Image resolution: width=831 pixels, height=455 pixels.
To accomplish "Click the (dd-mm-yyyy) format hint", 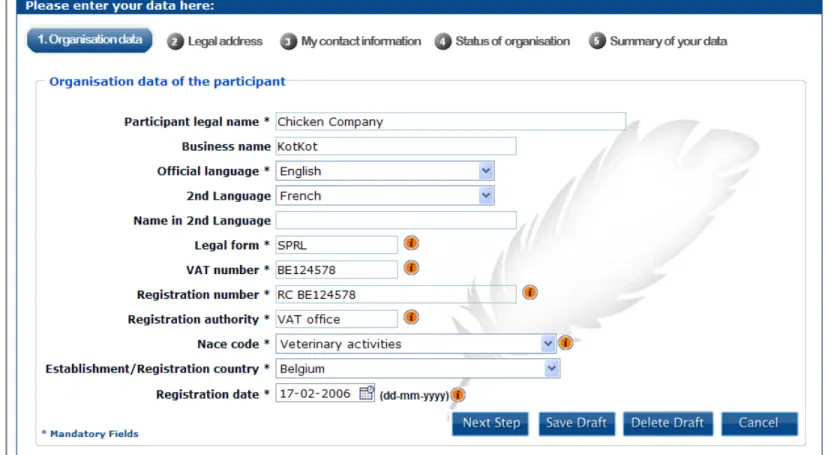I will (414, 396).
